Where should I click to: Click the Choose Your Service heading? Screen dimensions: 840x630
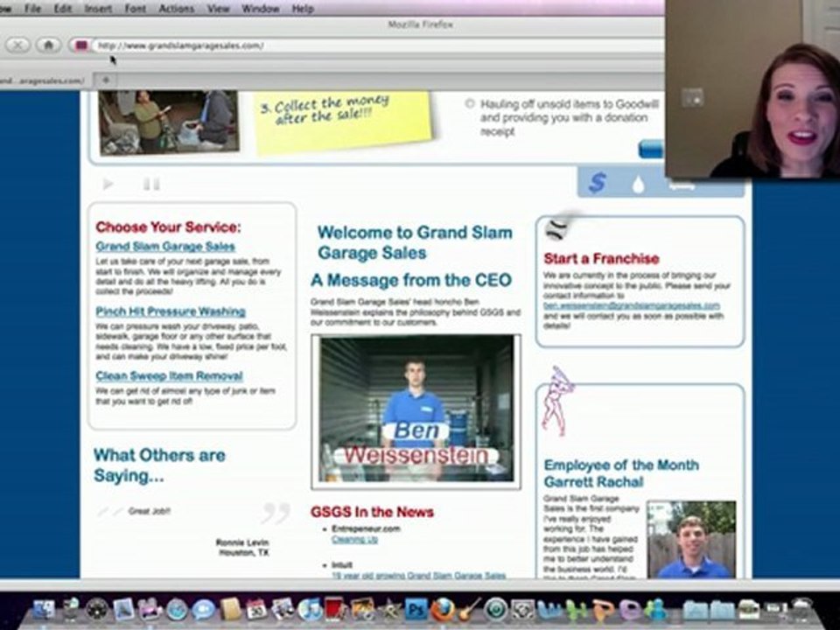click(168, 227)
